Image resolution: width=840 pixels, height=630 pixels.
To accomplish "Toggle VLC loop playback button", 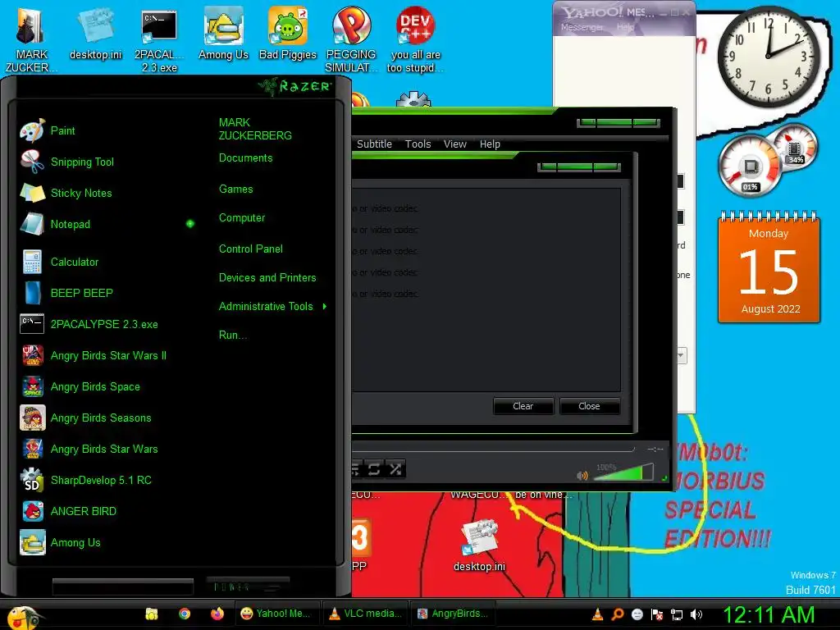I will (x=374, y=469).
